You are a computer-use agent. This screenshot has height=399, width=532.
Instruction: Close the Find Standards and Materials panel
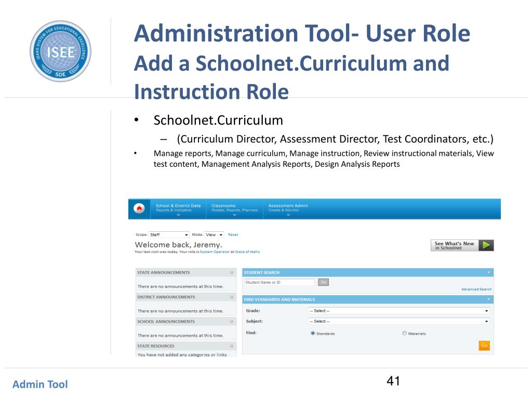coord(488,299)
